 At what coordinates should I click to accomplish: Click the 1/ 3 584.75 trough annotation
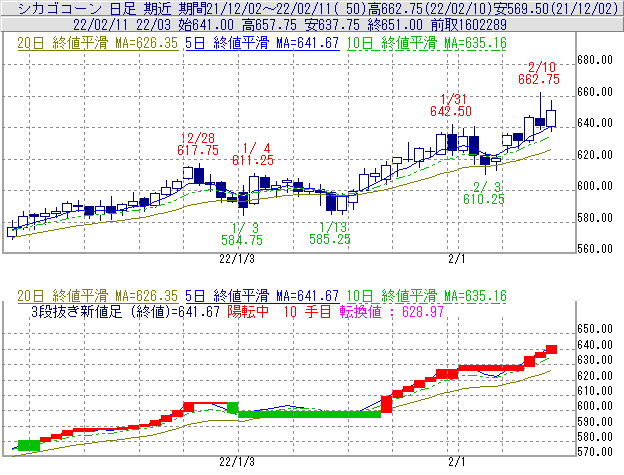[x=242, y=234]
